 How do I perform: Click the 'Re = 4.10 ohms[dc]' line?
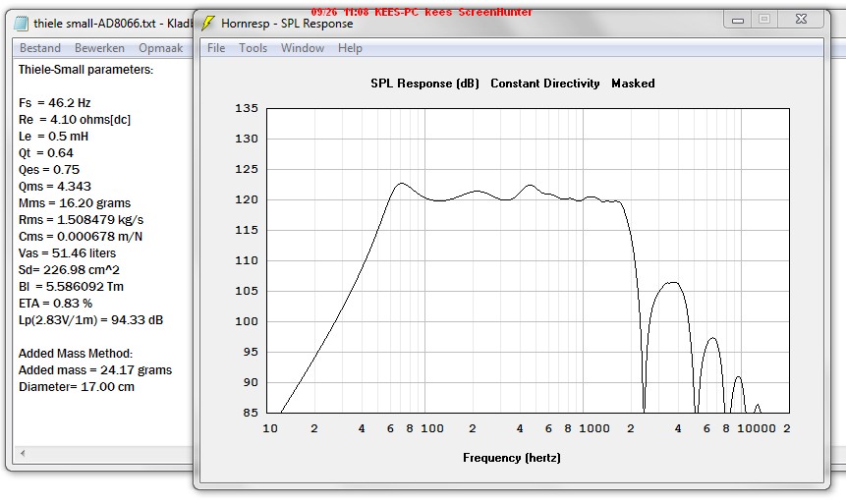75,119
